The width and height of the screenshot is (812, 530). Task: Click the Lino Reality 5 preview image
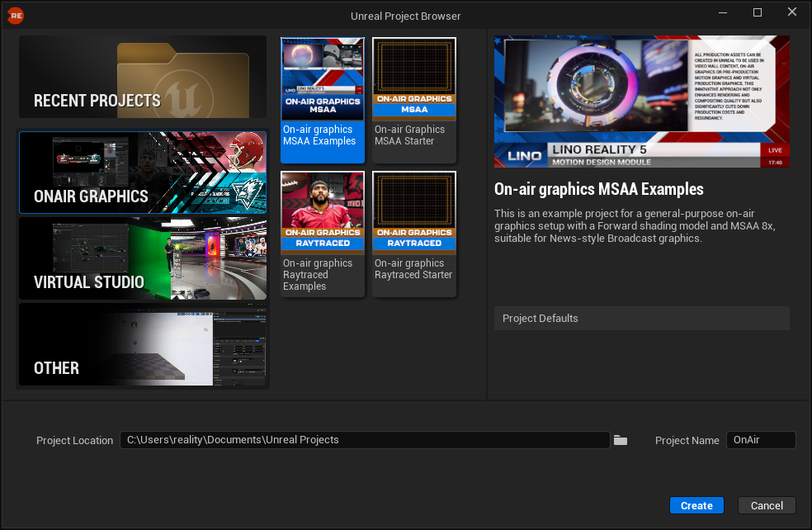pos(642,102)
